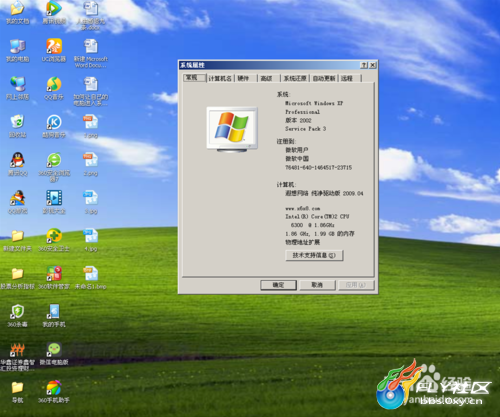Select the My Documents folder icon
Image resolution: width=500 pixels, height=417 pixels.
coord(18,9)
